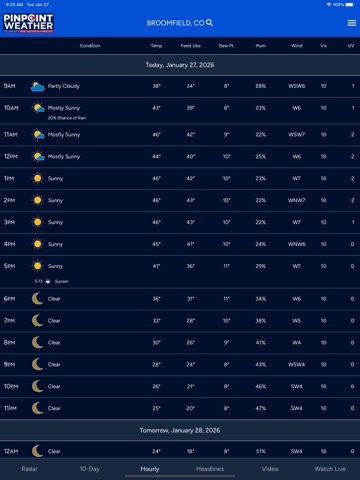Tap the 38° temperature at 9AM
Screen dimensions: 360x480
click(x=157, y=86)
